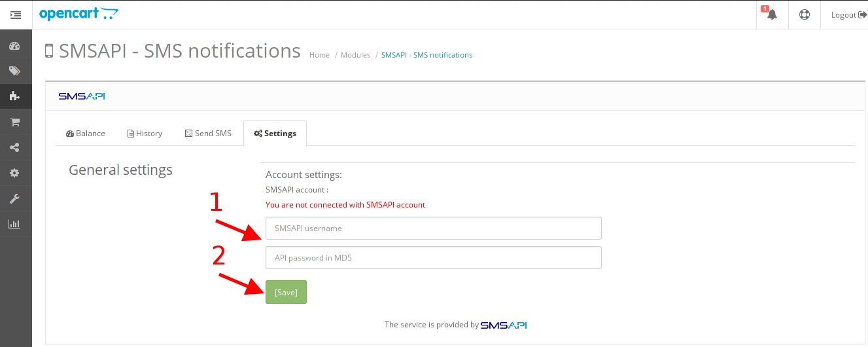Click the not connected warning text

click(345, 205)
